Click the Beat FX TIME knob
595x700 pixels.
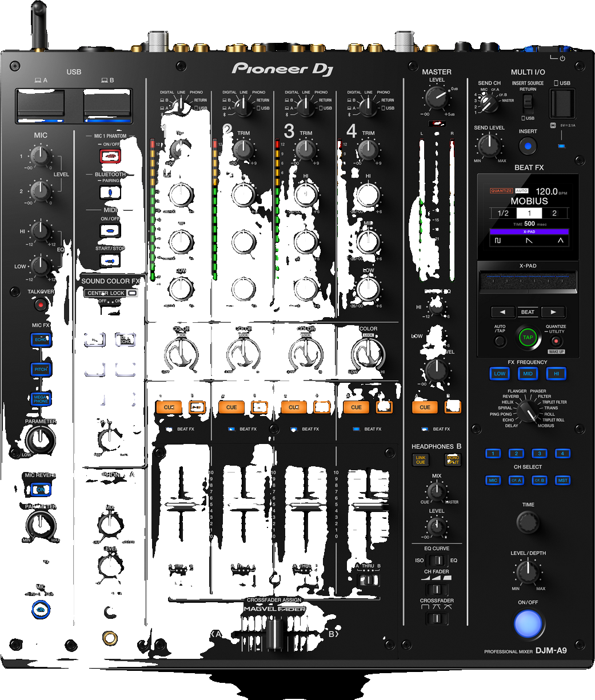528,522
